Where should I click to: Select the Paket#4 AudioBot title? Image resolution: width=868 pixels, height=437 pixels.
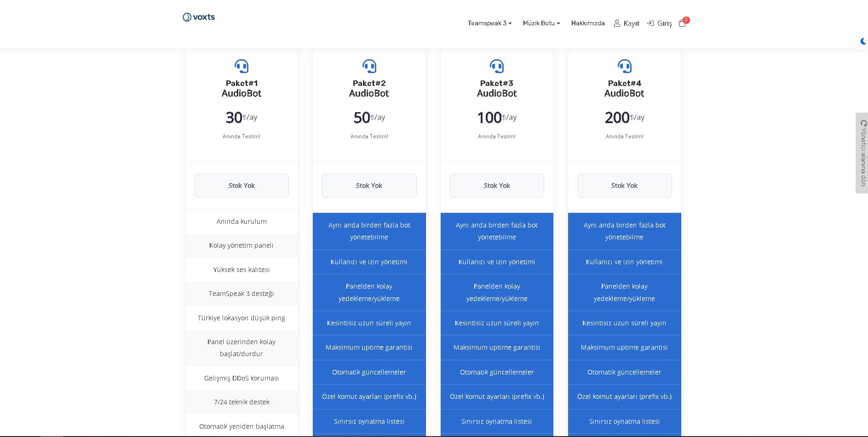click(x=624, y=88)
